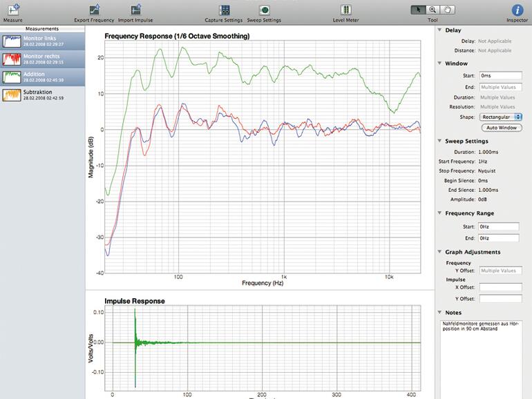Select the Subtraktion measurement

click(x=43, y=95)
